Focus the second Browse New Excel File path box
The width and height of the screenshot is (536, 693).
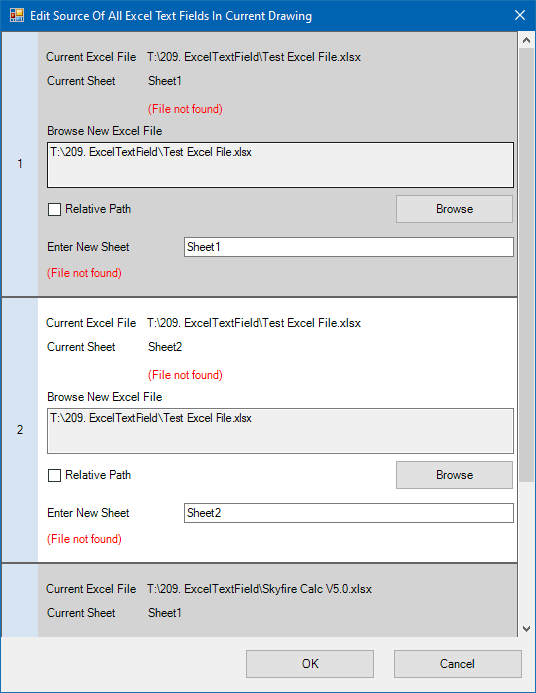(x=280, y=431)
